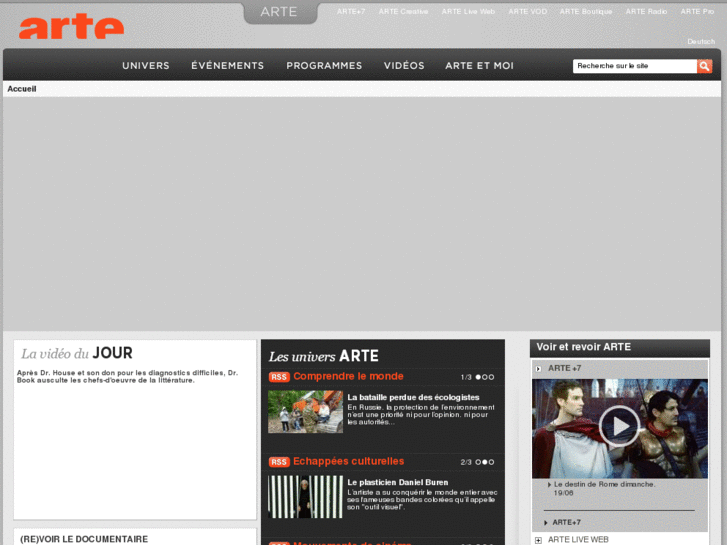Go to ARTE Radio link
The image size is (727, 545).
(x=646, y=12)
